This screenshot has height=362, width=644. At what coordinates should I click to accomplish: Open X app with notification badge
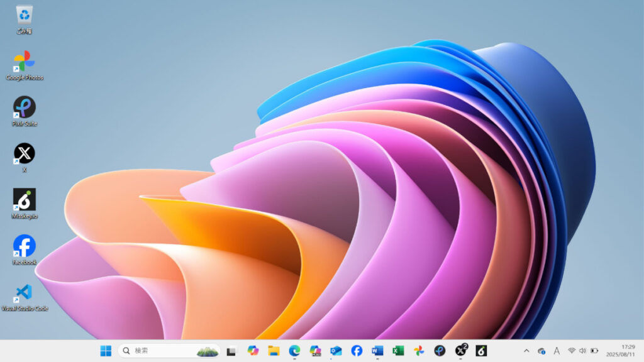click(x=461, y=350)
